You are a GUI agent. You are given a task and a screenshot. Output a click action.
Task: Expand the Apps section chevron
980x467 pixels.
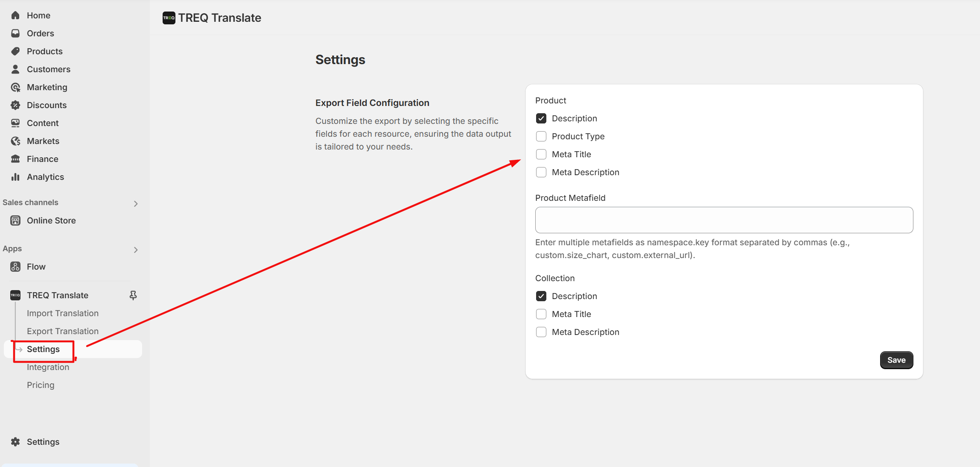136,250
